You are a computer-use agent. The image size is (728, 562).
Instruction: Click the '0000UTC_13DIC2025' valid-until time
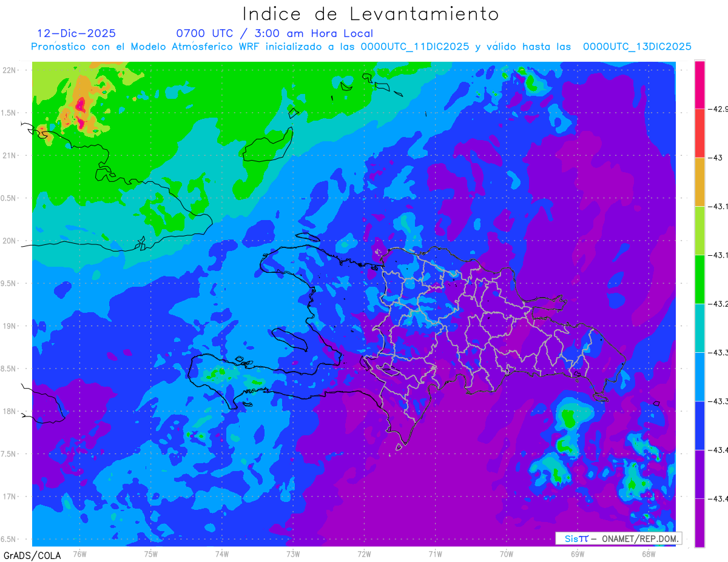click(x=637, y=47)
